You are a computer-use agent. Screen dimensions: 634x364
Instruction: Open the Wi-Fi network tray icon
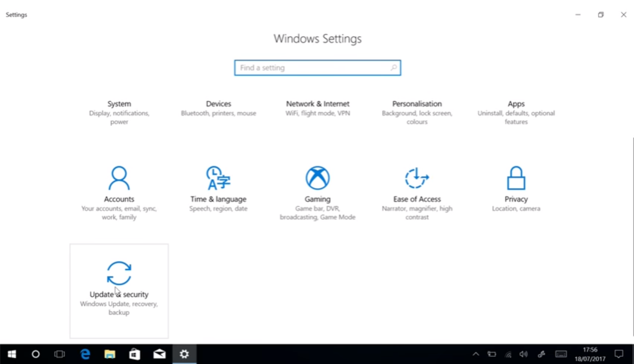(x=508, y=354)
